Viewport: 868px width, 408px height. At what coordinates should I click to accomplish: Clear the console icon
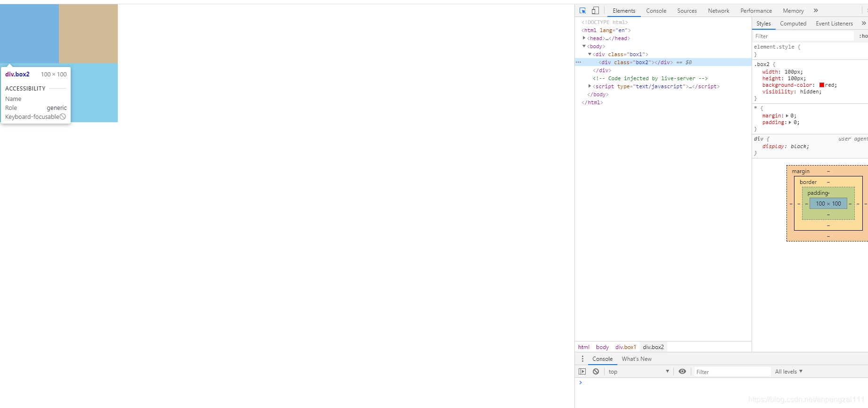596,372
